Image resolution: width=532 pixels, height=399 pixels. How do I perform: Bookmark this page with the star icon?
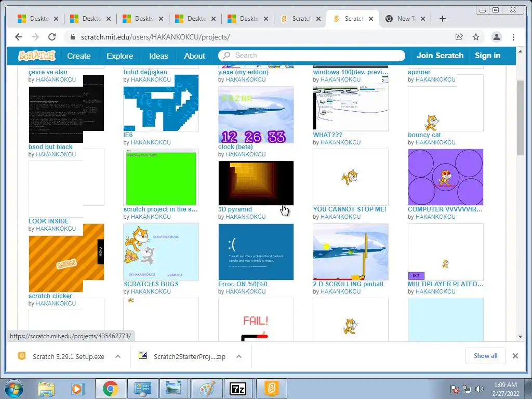476,37
